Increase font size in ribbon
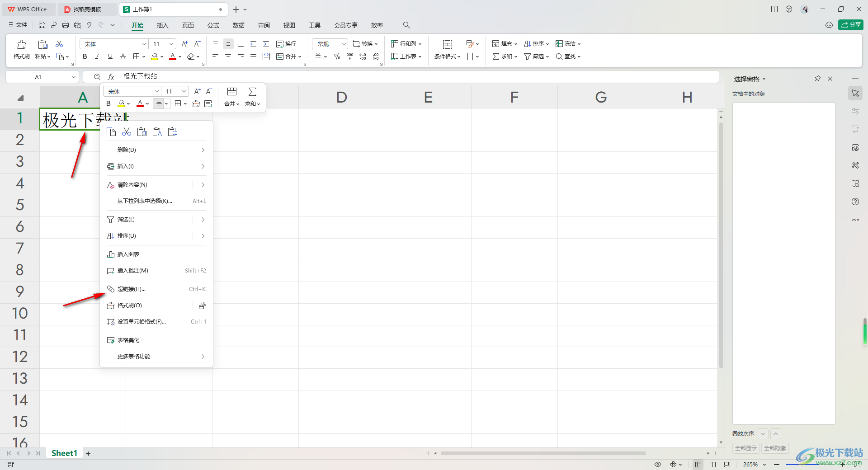The height and width of the screenshot is (470, 868). point(184,44)
